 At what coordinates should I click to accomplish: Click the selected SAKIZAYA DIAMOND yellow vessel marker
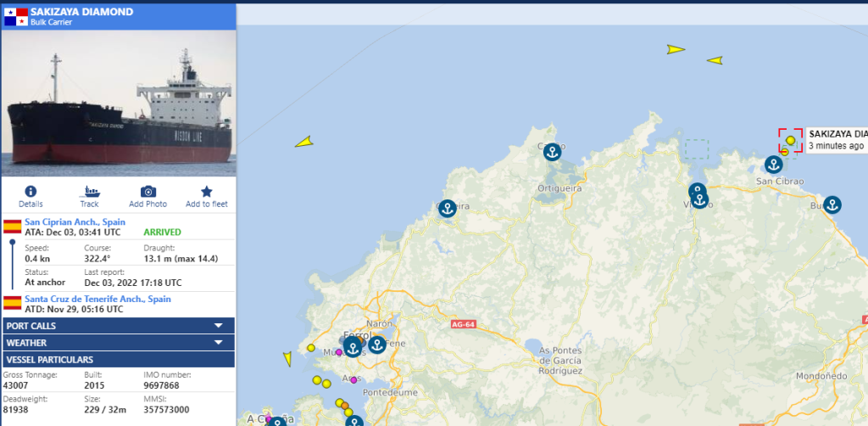tap(791, 140)
